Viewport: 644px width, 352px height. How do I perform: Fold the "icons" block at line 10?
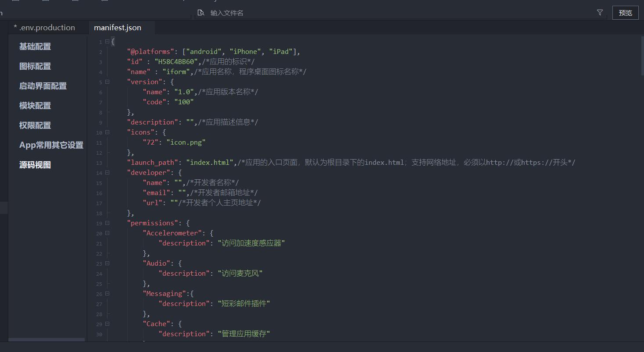[107, 132]
